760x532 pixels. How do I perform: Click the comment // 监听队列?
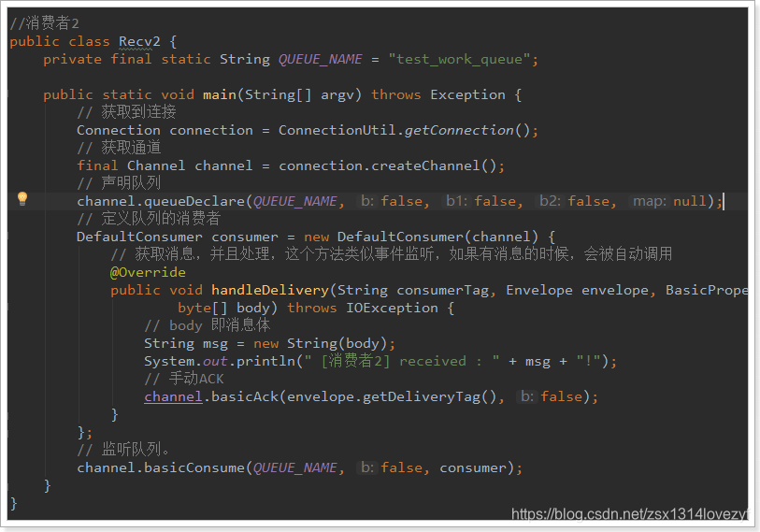[x=123, y=450]
